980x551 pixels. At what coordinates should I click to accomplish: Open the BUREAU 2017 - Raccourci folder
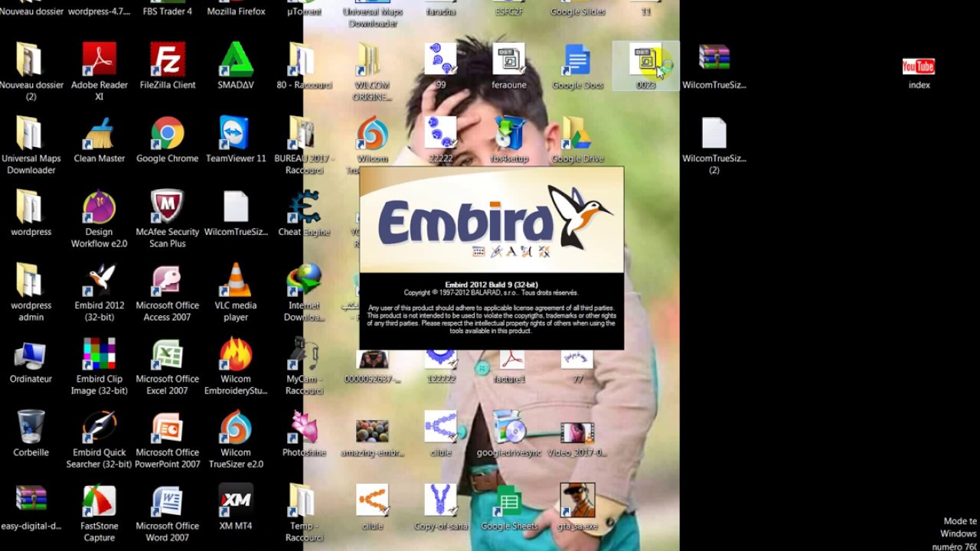[304, 146]
